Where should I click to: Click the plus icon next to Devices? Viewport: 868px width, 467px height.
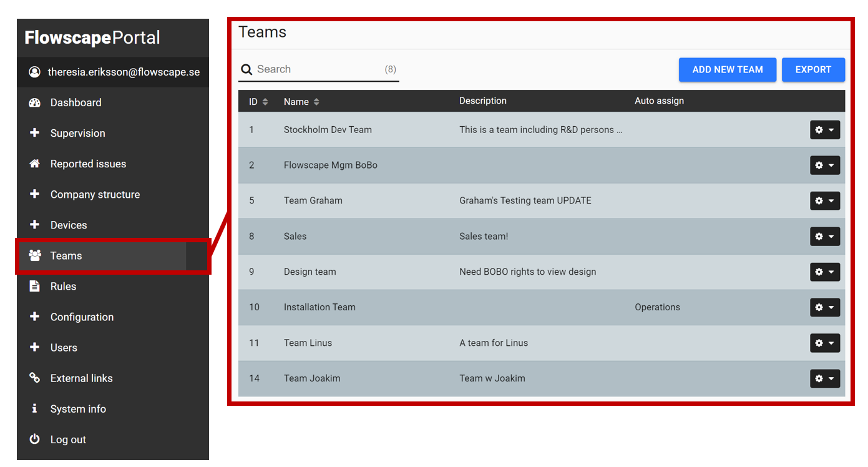[34, 225]
